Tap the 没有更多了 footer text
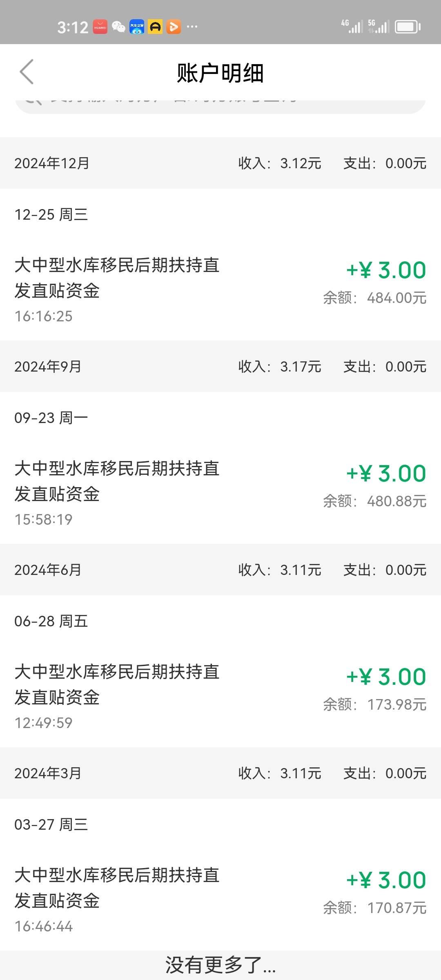Screen dimensions: 441x980 pos(220,965)
